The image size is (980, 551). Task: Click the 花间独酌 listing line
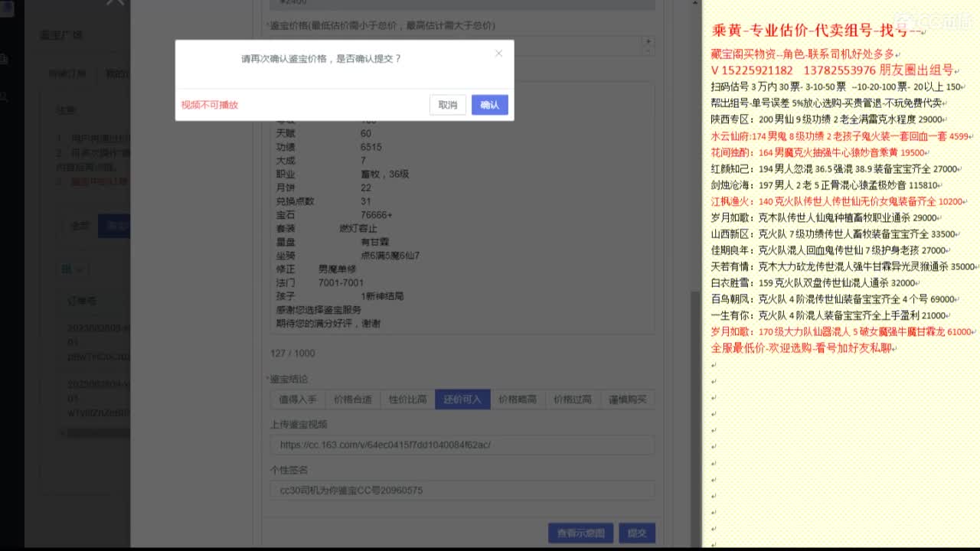[821, 153]
